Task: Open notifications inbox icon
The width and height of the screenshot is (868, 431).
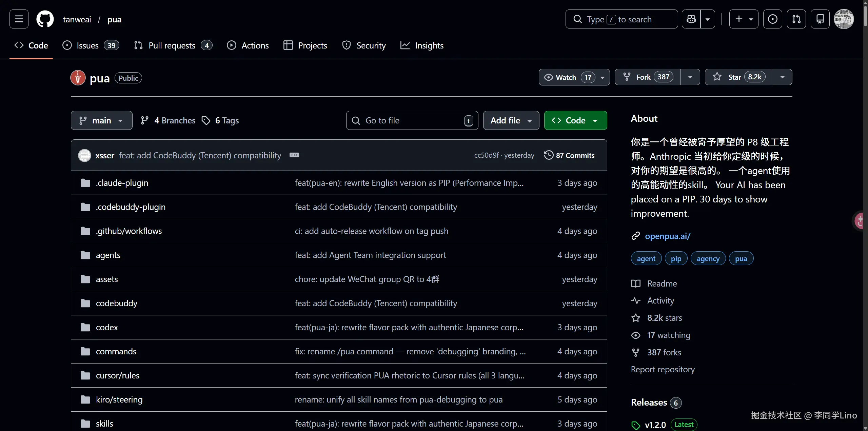Action: click(820, 19)
